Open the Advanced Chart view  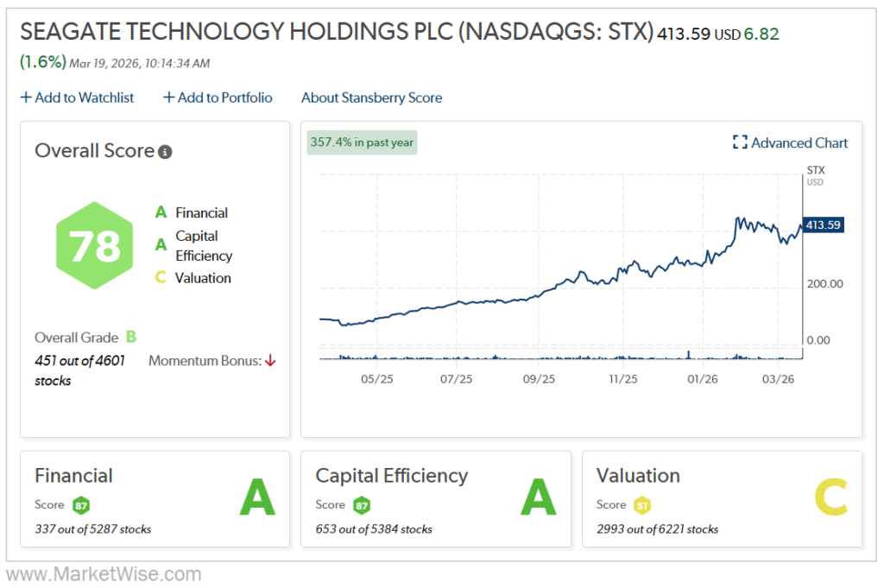click(799, 143)
